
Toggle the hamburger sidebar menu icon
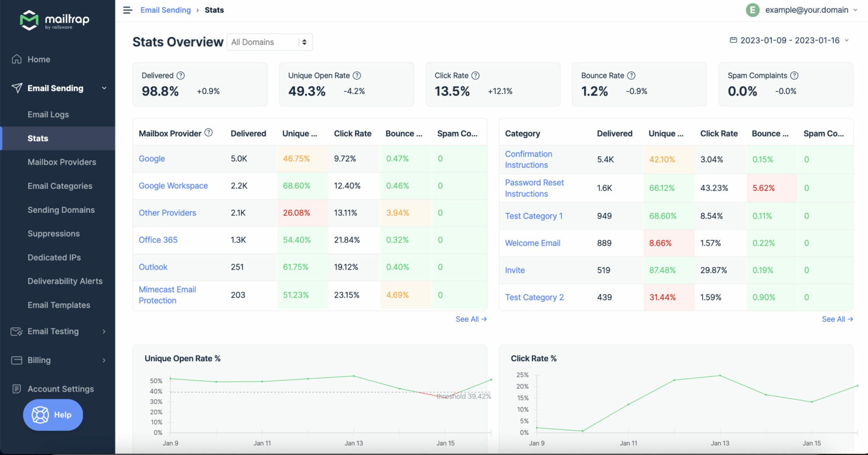coord(128,10)
